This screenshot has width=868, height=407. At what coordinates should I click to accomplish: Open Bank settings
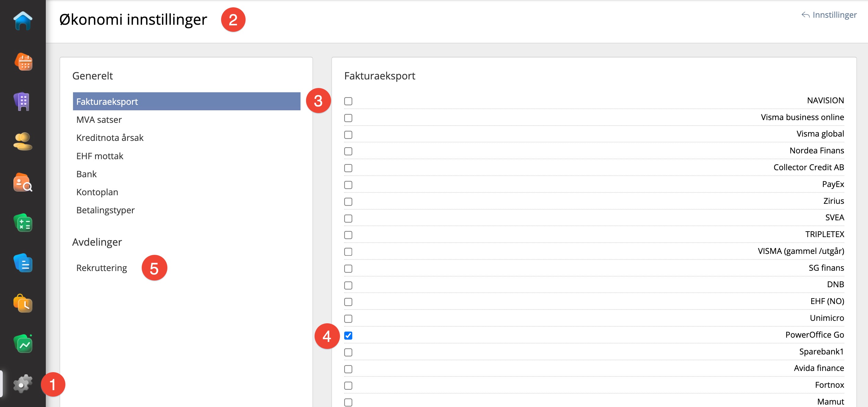pos(86,174)
